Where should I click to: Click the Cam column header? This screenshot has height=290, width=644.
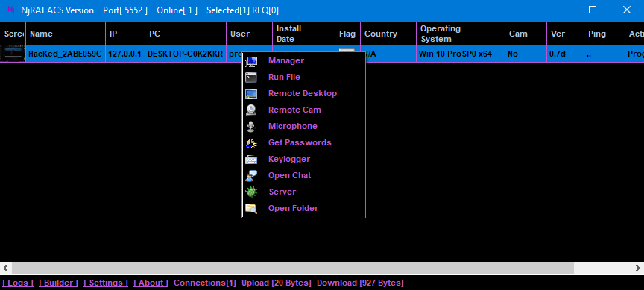(x=525, y=34)
